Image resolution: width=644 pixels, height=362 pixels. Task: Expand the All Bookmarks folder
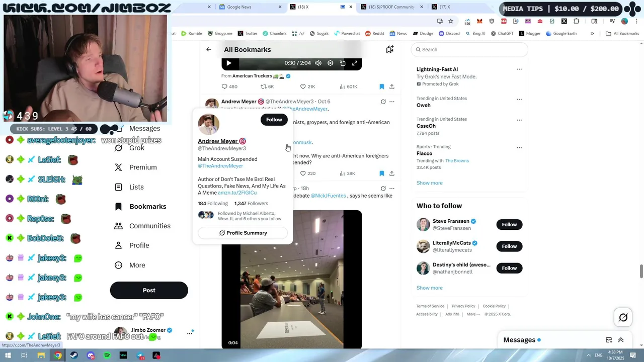[622, 34]
